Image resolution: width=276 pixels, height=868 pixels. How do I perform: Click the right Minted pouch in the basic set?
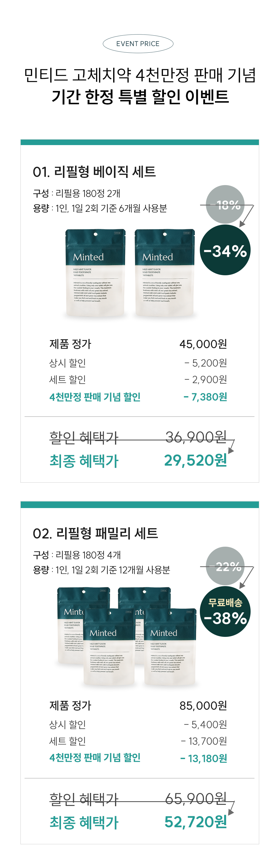(165, 273)
